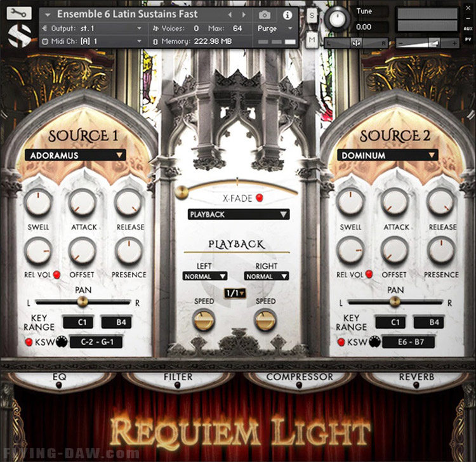Click the Source 1 PAN slider handle
The image size is (476, 462).
coord(83,301)
